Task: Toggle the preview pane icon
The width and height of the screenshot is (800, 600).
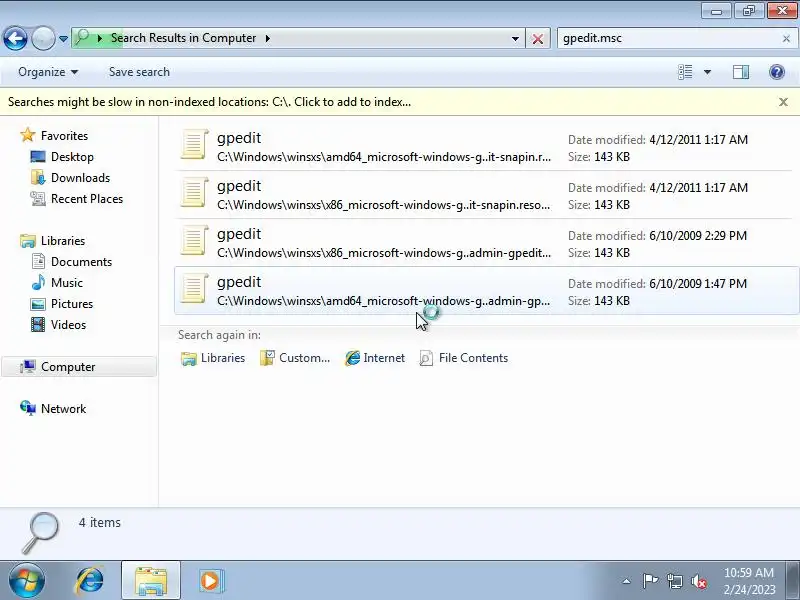Action: (x=741, y=72)
